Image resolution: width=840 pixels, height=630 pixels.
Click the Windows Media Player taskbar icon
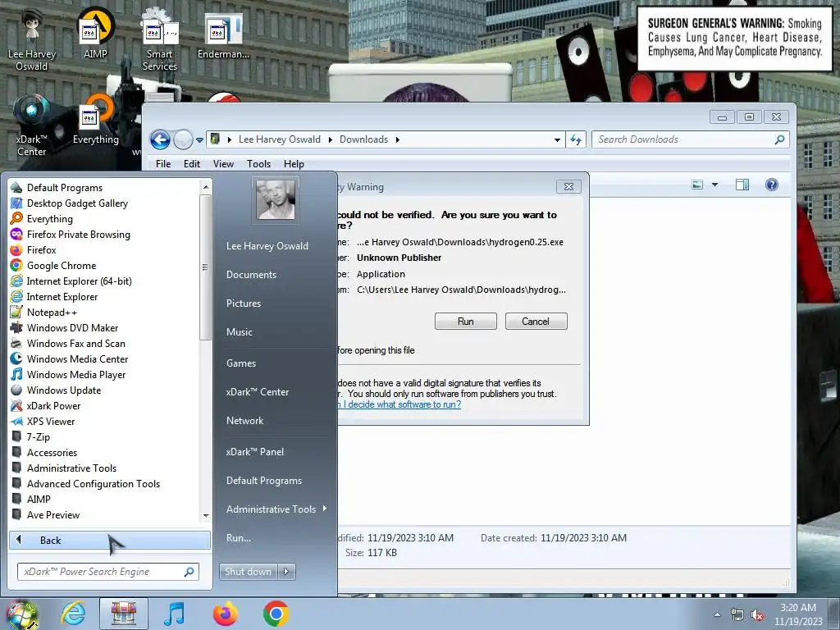[174, 614]
